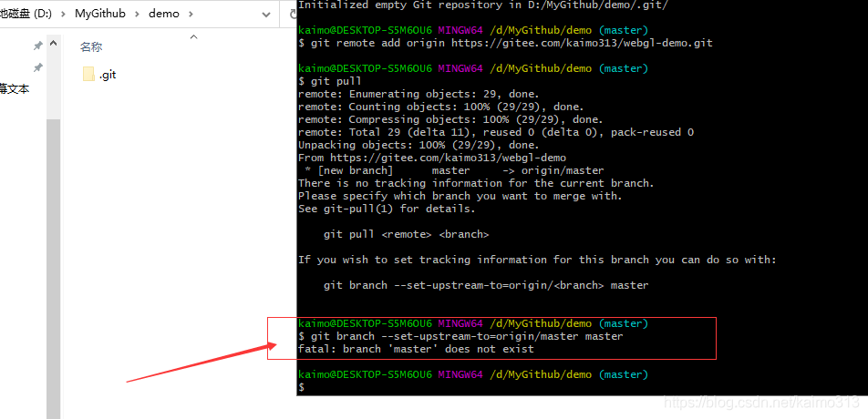Select the .git folder name label
868x419 pixels.
(108, 75)
